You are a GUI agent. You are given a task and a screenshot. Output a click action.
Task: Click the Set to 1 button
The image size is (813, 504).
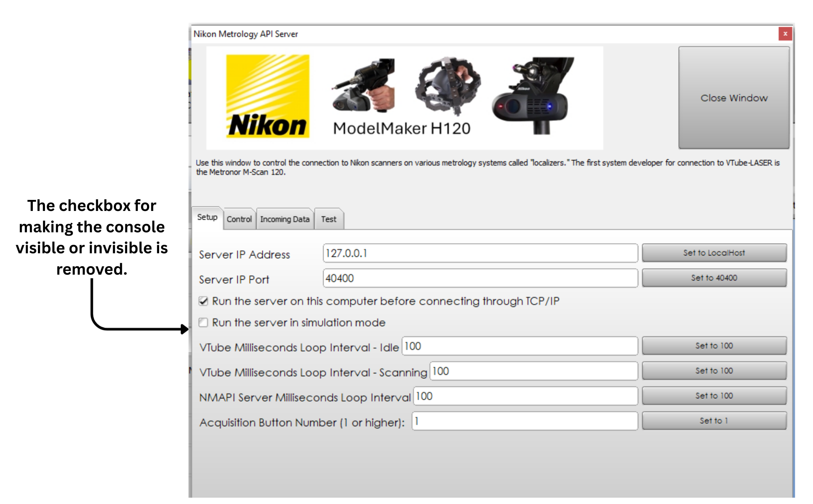714,420
